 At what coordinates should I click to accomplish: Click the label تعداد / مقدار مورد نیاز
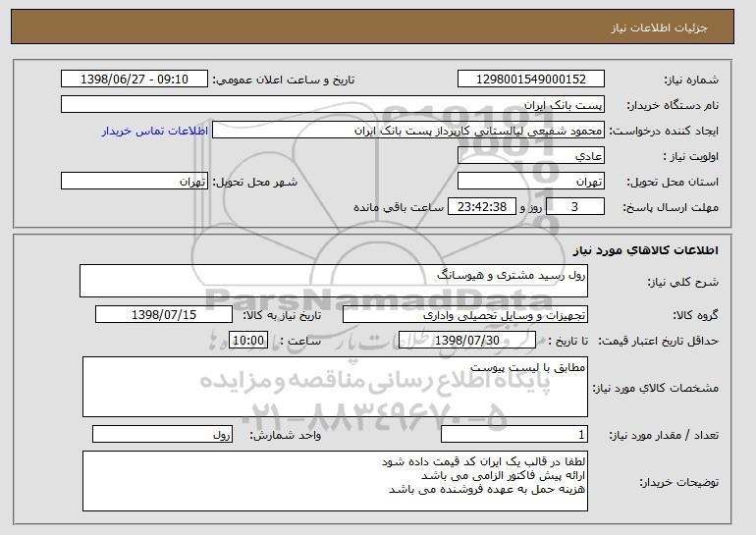664,435
